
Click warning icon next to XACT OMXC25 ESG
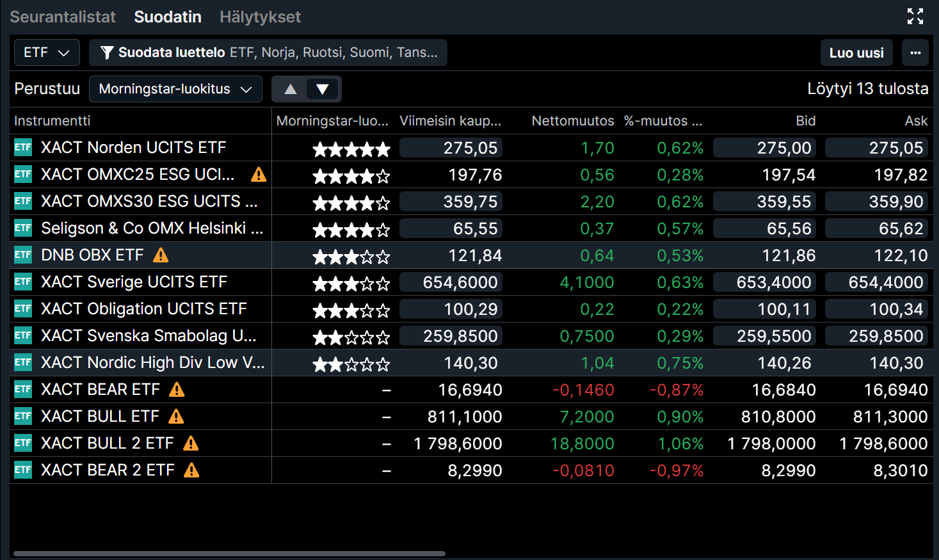[259, 174]
